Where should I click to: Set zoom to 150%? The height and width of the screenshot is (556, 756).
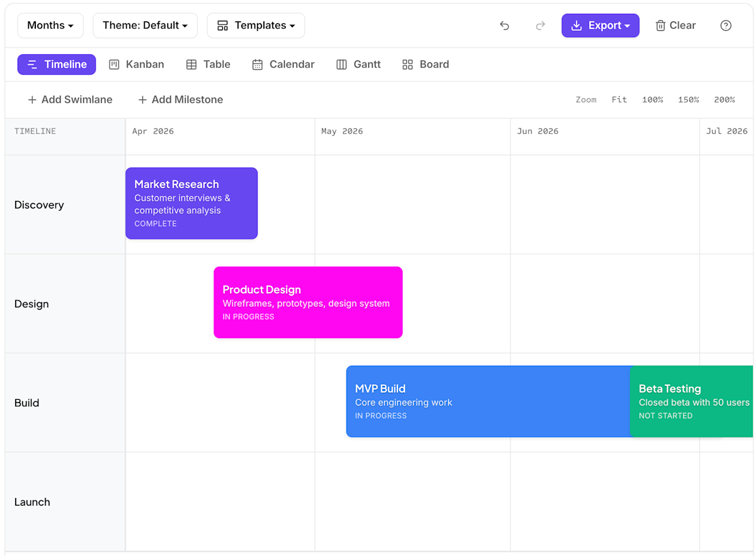point(689,99)
